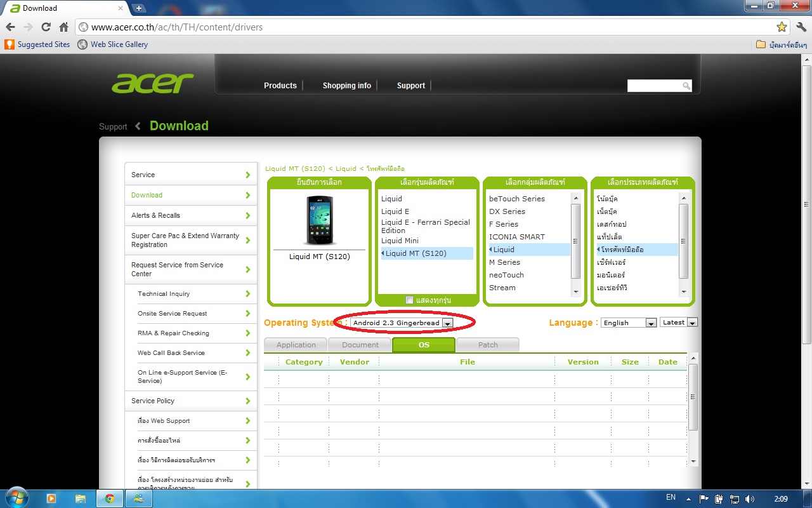Select Liquid E - Ferrari Special Edition

point(426,226)
